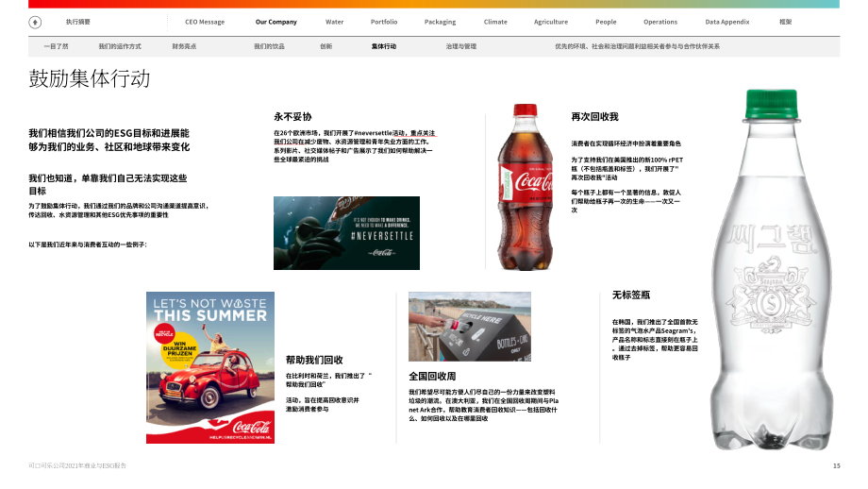868x489 pixels.
Task: Switch to the Water tab
Action: click(334, 22)
